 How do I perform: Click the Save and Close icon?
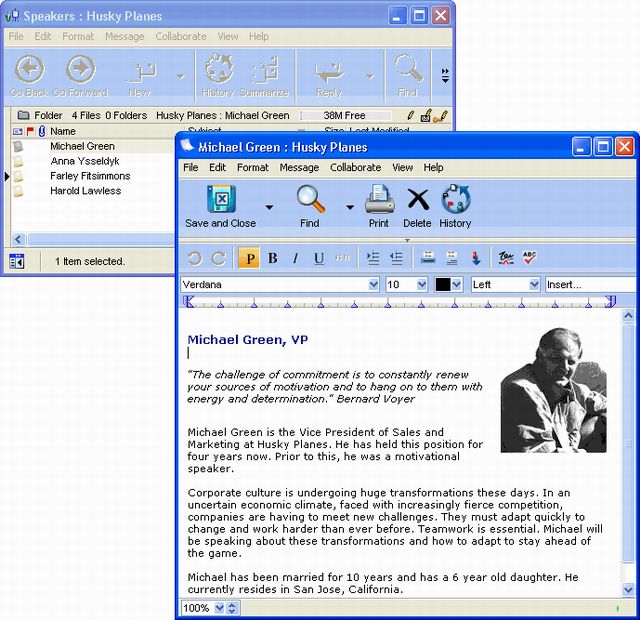point(220,200)
